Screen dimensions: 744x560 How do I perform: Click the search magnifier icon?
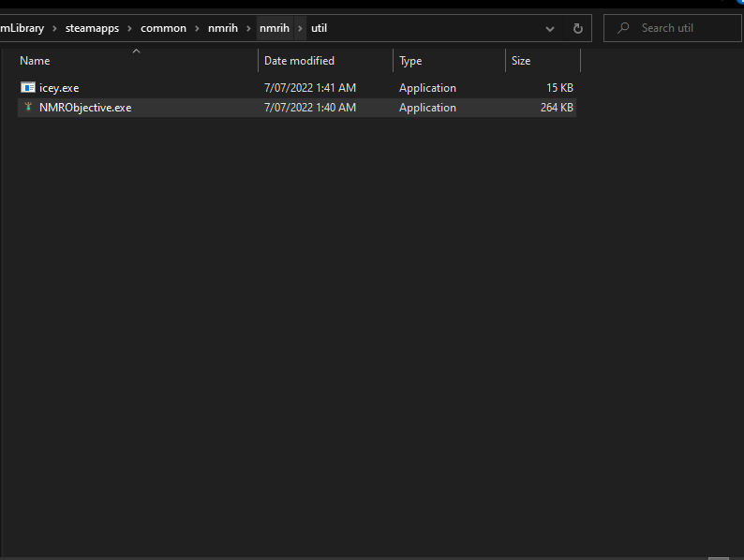[623, 28]
